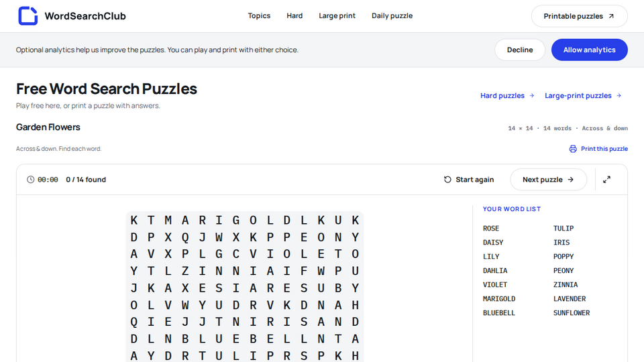Click the YOUR WORD LIST heading
The width and height of the screenshot is (644, 362).
512,209
